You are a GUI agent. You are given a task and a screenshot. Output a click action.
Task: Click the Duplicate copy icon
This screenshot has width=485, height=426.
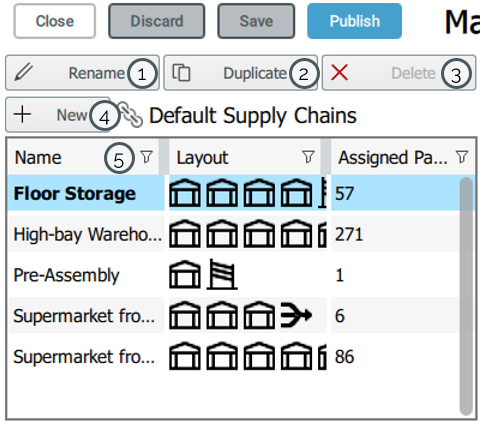181,72
